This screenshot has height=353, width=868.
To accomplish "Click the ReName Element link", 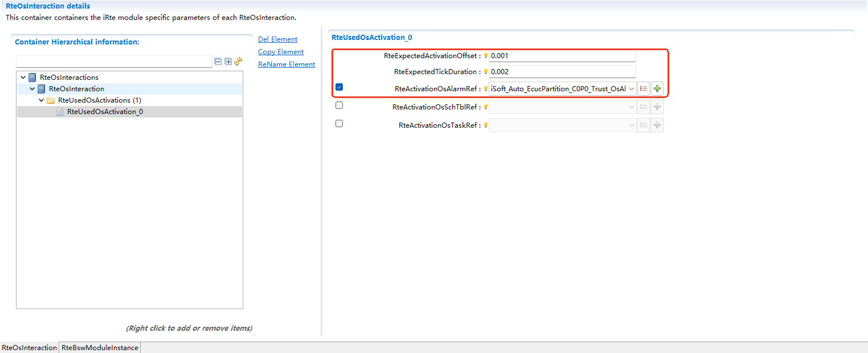I will pos(286,64).
